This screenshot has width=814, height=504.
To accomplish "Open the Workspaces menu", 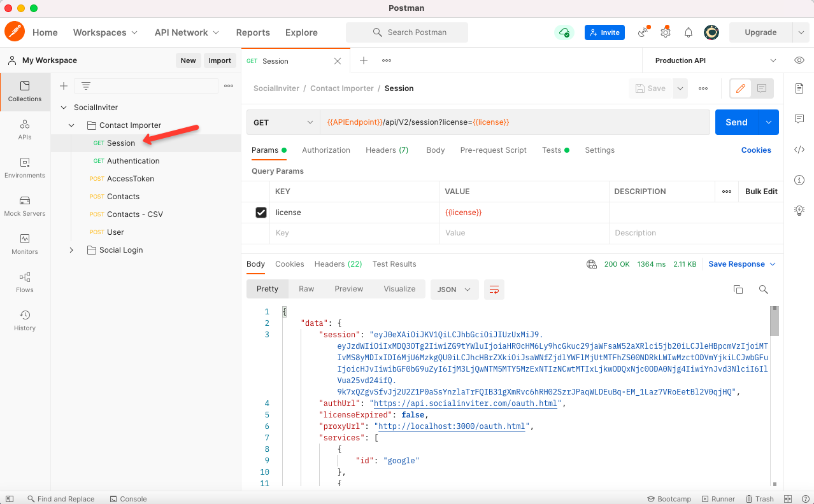I will [106, 32].
